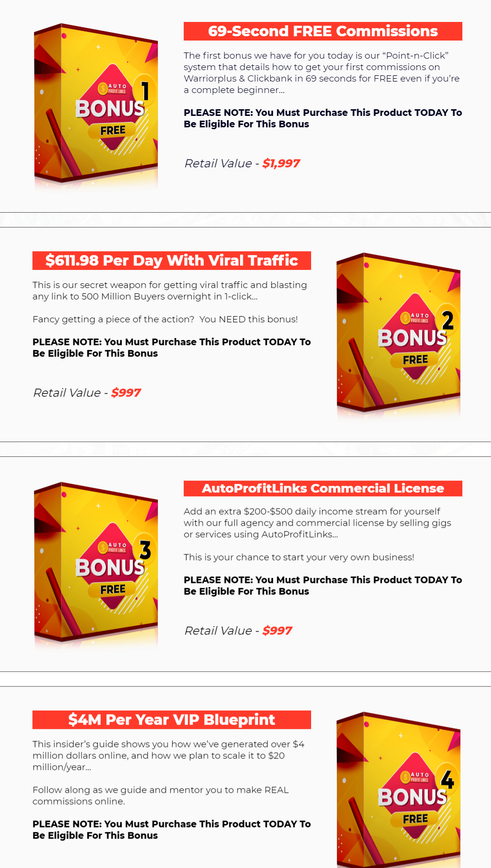Click the '$611.98 Per Day With Viral Traffic' banner
491x868 pixels.
pos(172,260)
